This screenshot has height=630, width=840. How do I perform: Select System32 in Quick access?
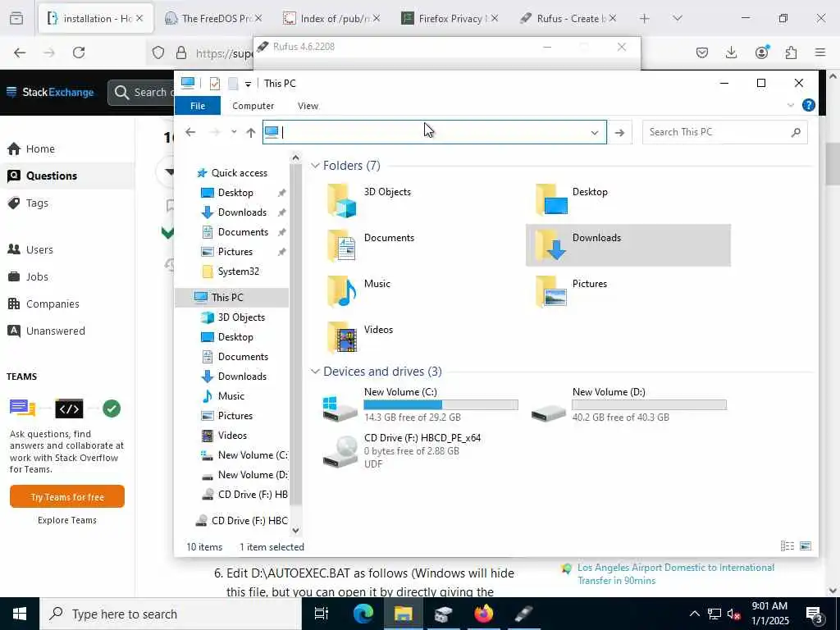239,272
